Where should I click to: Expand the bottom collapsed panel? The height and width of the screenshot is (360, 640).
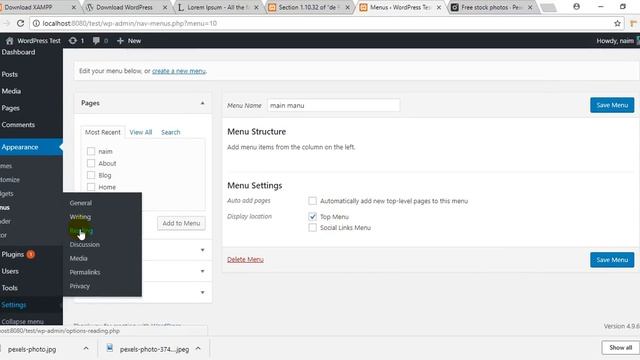click(202, 292)
